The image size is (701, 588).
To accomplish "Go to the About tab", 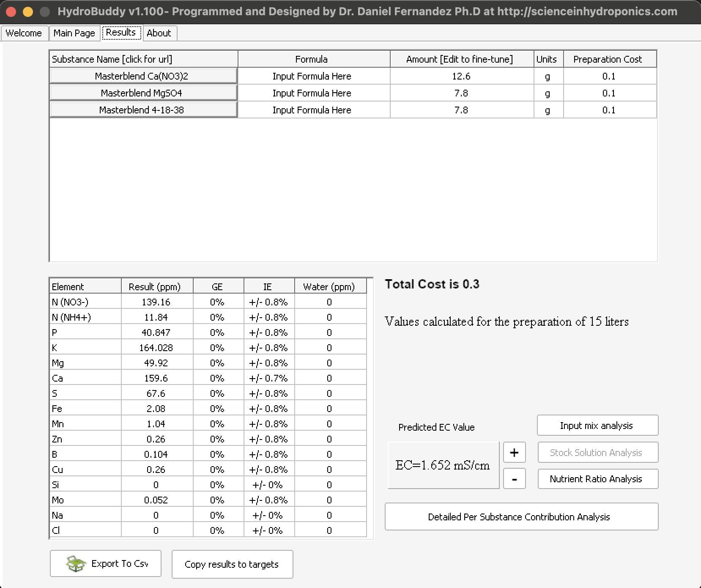I will [159, 33].
